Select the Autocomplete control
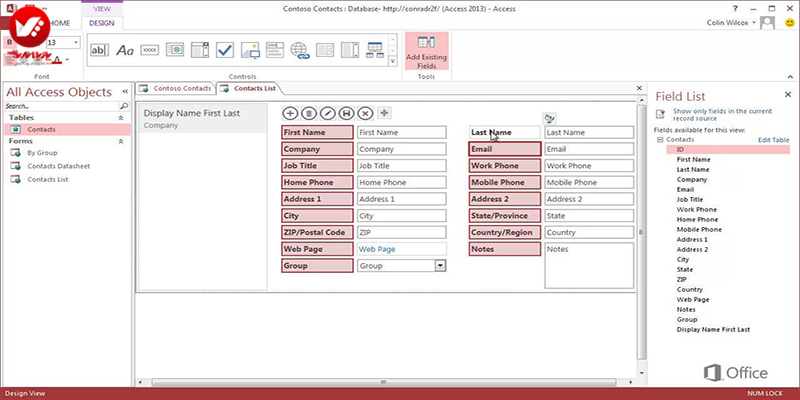 tap(274, 50)
